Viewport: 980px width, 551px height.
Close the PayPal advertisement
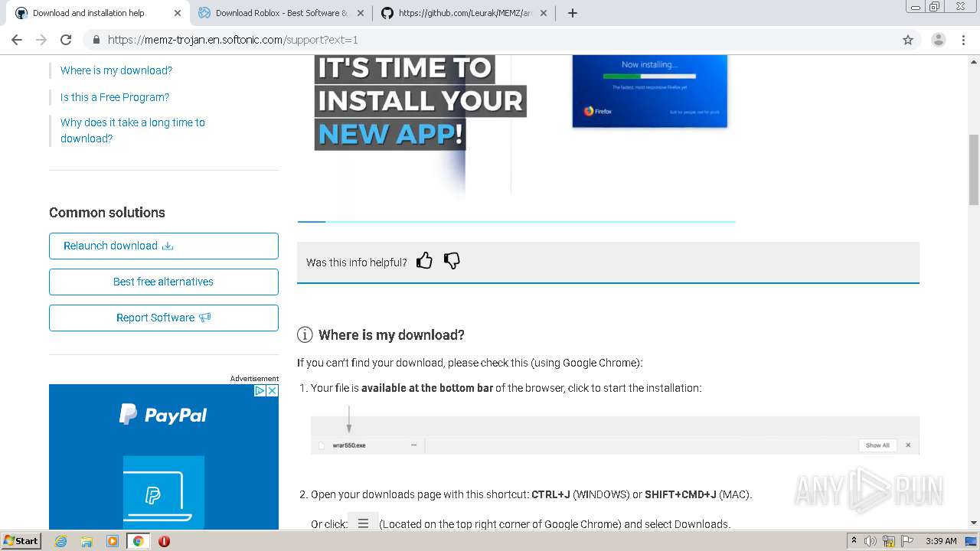point(272,390)
